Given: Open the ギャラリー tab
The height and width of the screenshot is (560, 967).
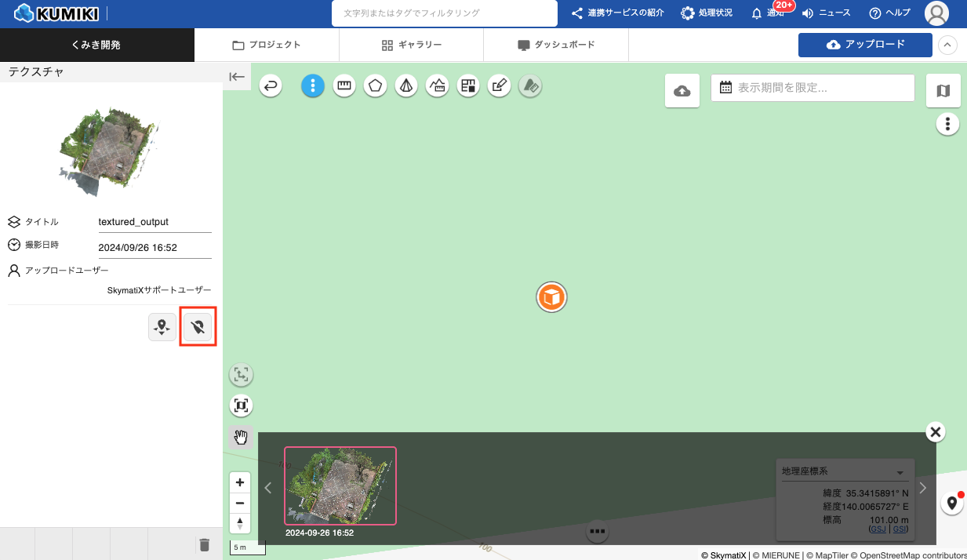Looking at the screenshot, I should 412,45.
